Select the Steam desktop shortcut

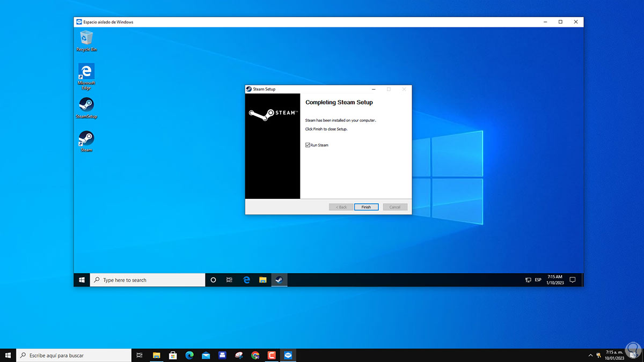[x=86, y=142]
